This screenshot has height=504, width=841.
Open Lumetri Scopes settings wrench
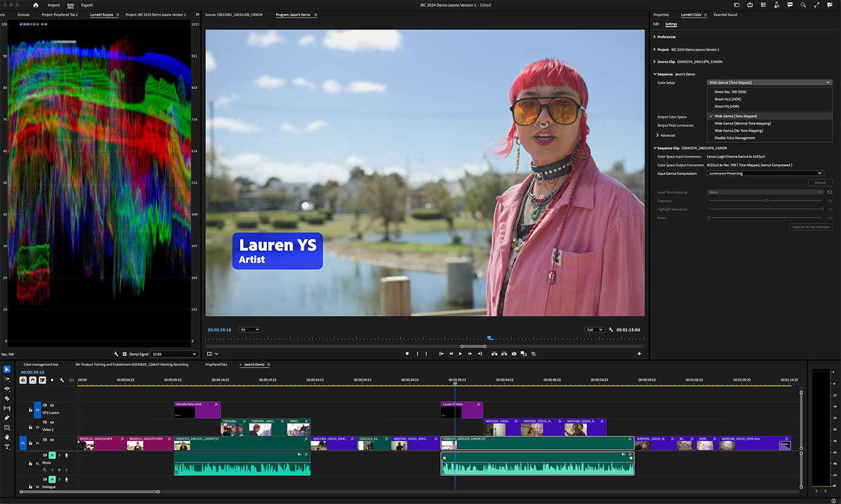pyautogui.click(x=116, y=354)
